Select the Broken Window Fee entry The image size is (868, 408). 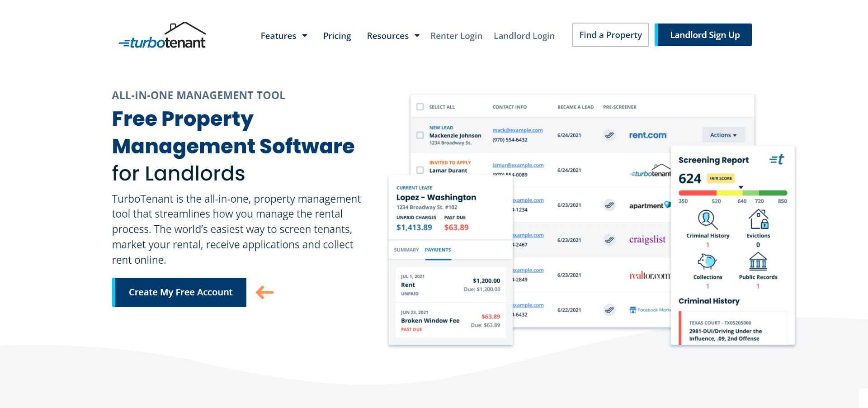coord(450,321)
